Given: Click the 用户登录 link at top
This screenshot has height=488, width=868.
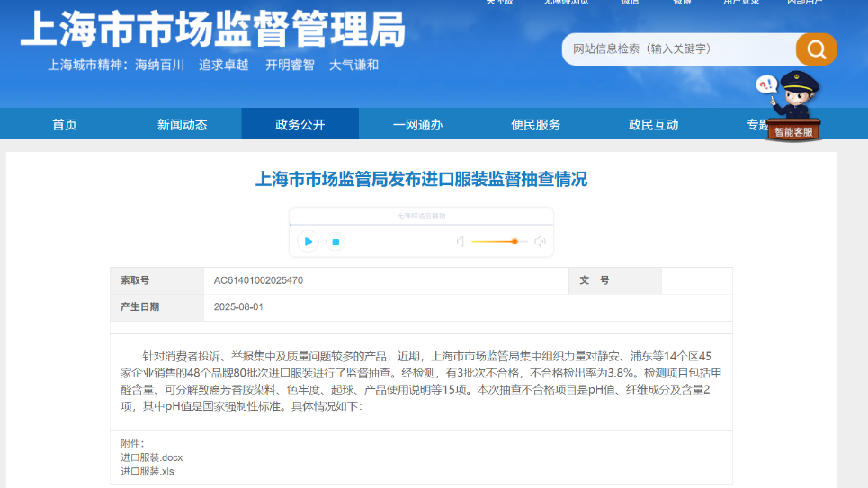Looking at the screenshot, I should [741, 3].
